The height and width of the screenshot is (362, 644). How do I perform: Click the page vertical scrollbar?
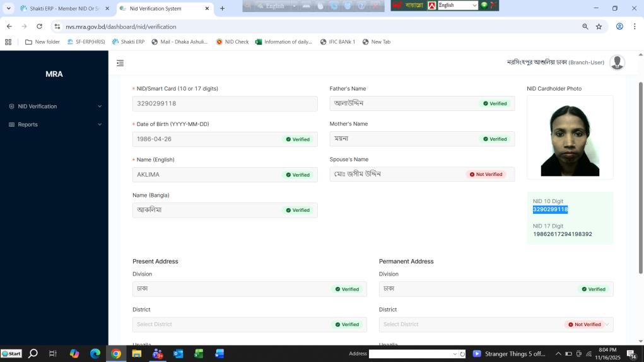pos(641,177)
